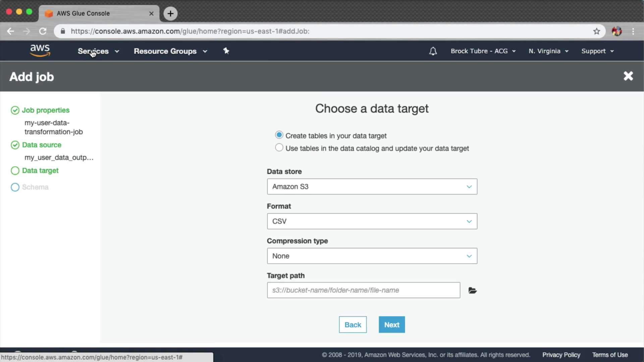Click into the Target path input field

pyautogui.click(x=363, y=290)
